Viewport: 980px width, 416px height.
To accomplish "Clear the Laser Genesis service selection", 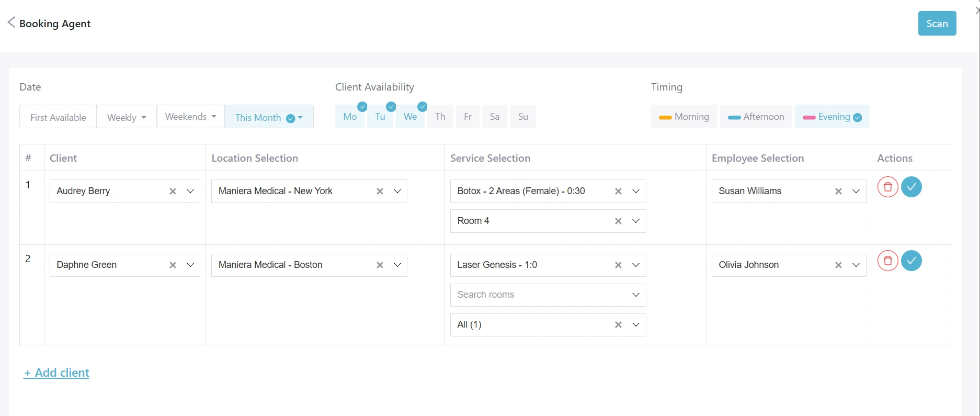I will click(618, 265).
